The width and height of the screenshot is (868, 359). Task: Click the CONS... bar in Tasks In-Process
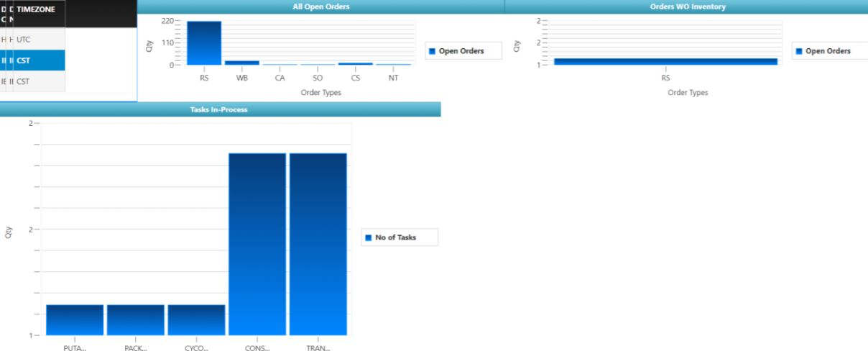click(257, 244)
